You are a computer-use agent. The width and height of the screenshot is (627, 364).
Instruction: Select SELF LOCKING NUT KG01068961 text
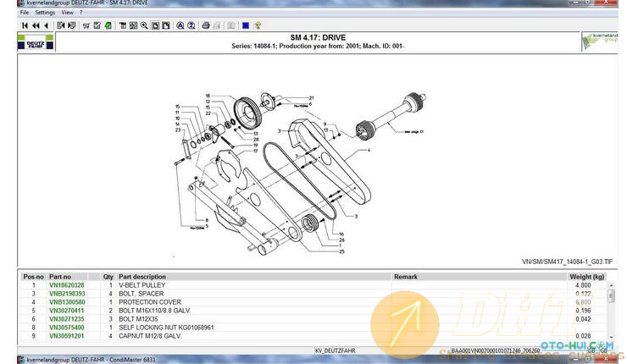point(166,328)
